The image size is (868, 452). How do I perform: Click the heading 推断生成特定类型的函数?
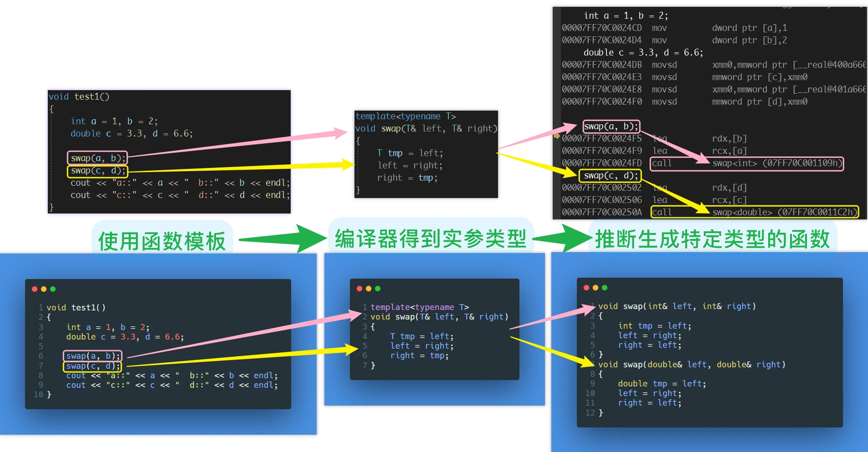tap(713, 239)
